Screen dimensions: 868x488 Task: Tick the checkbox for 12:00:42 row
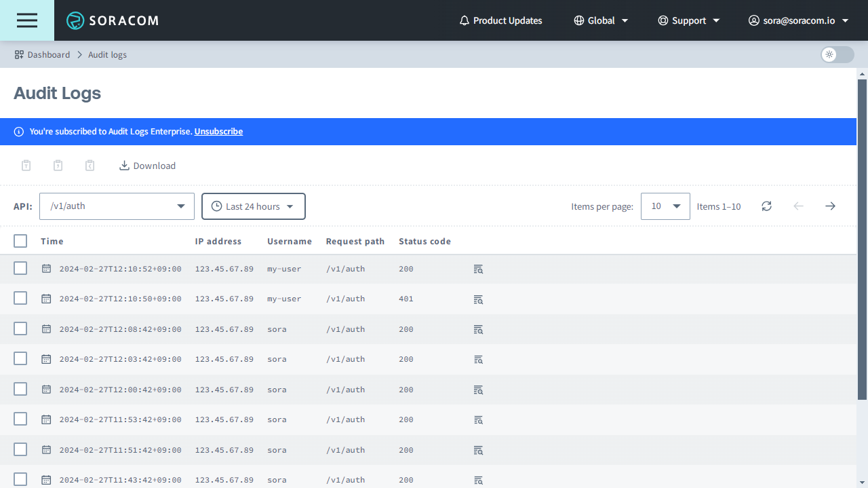point(20,389)
